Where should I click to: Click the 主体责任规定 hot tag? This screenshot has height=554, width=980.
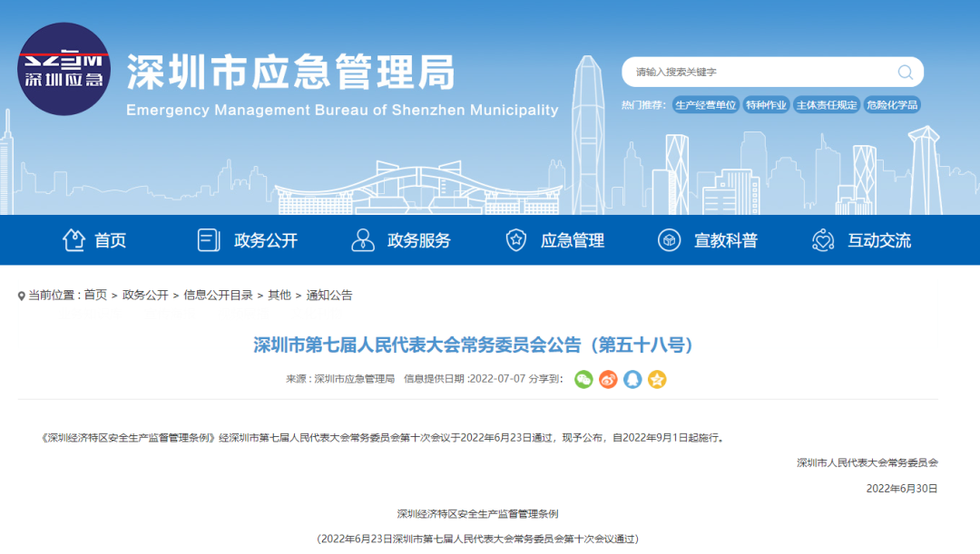coord(826,105)
